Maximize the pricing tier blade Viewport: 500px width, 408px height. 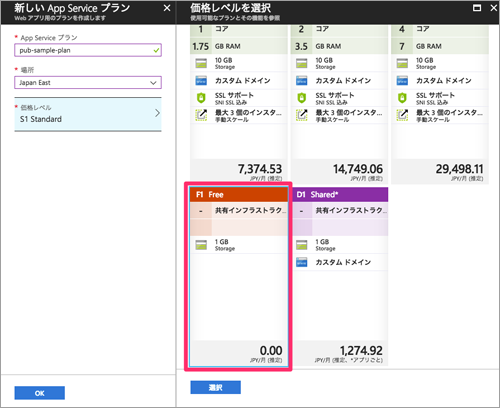[x=477, y=8]
